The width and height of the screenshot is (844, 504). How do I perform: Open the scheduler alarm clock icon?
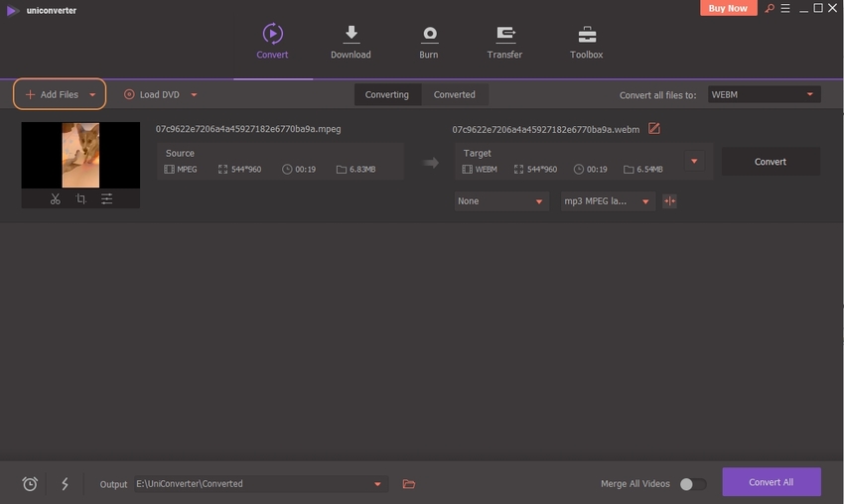pos(30,484)
